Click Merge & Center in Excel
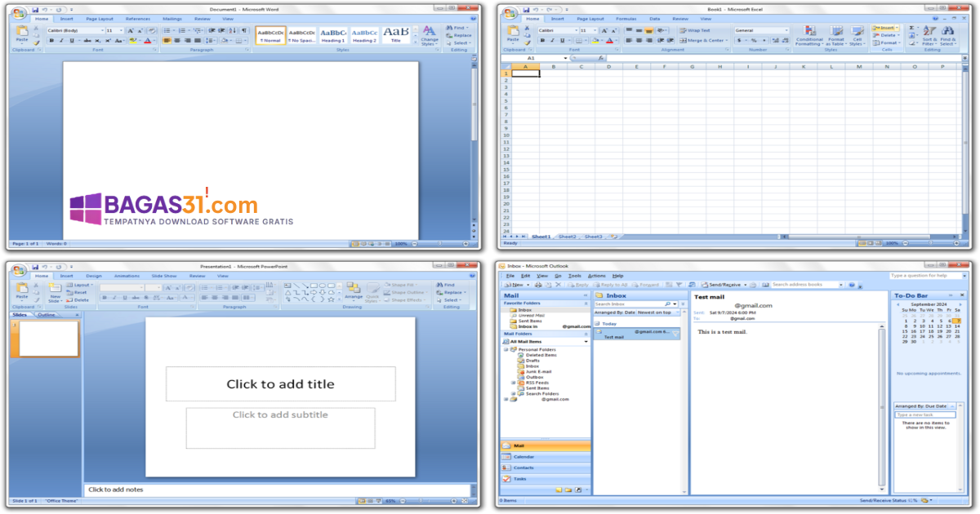This screenshot has height=514, width=980. (703, 40)
